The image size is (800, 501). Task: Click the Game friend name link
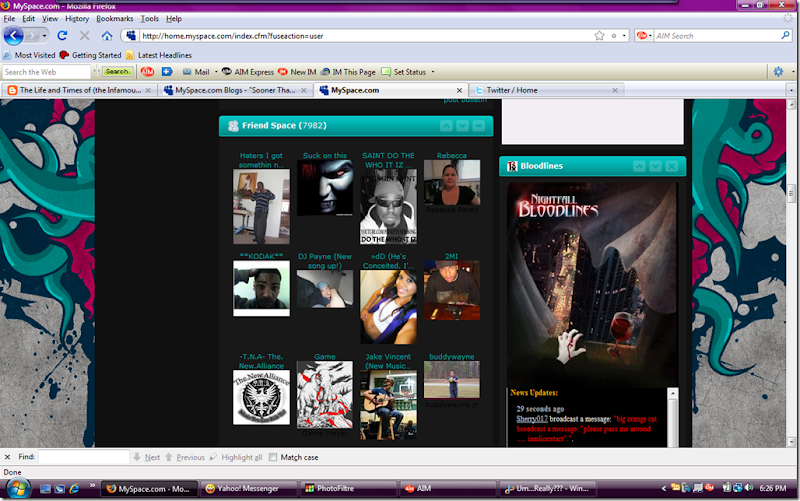[x=325, y=357]
